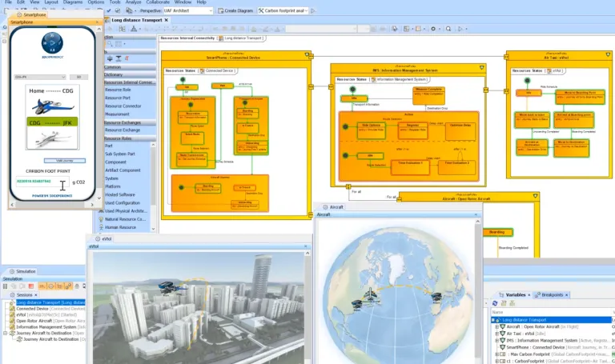Open the Diagrams menu
Screen dimensions: 615x364
click(73, 2)
